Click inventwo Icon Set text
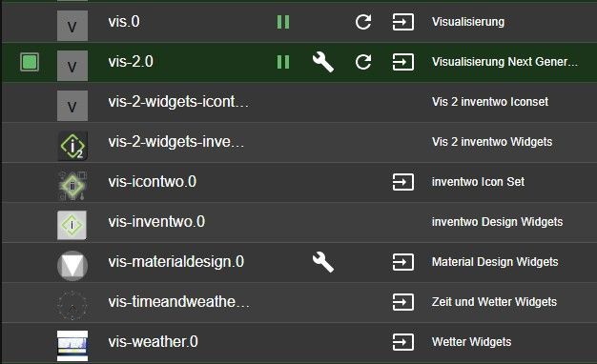The image size is (597, 364). (478, 182)
